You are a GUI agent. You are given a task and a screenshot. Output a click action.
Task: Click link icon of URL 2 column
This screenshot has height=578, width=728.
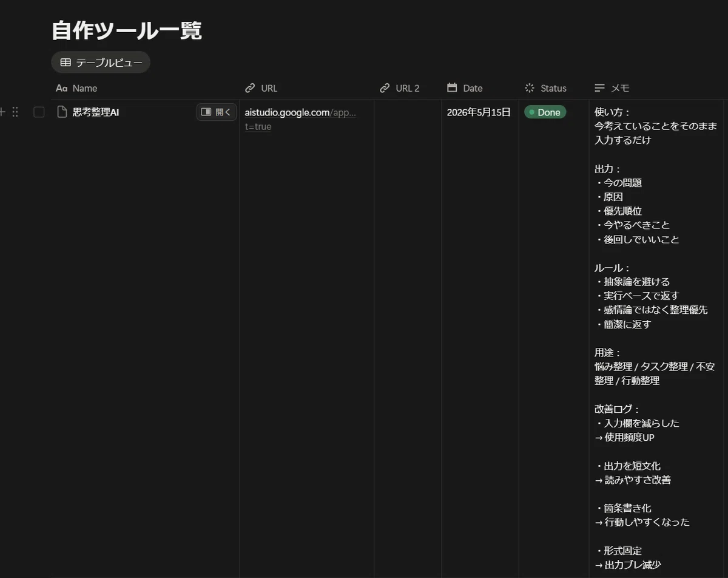coord(385,88)
